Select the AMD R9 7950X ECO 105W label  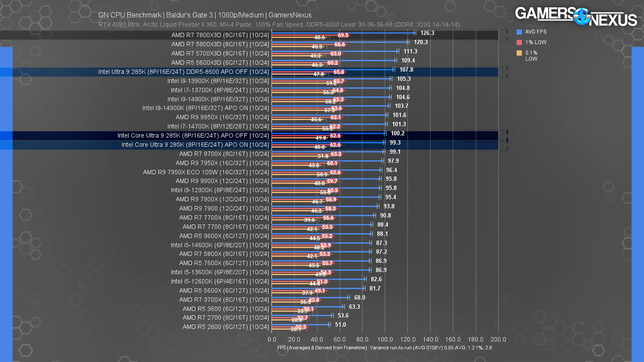click(206, 172)
